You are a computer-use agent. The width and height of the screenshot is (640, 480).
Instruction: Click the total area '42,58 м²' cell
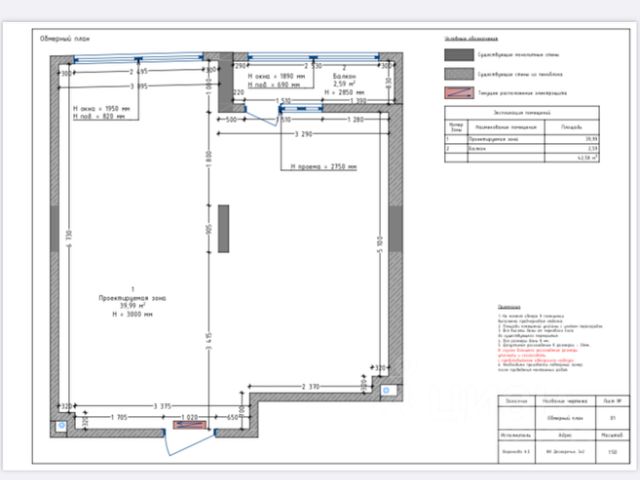pyautogui.click(x=571, y=158)
